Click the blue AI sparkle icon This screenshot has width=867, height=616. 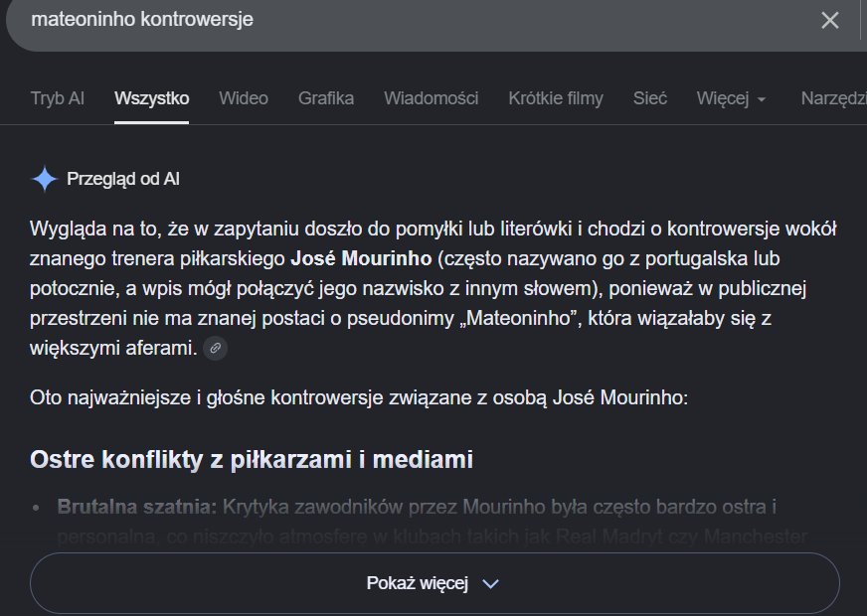tap(44, 179)
